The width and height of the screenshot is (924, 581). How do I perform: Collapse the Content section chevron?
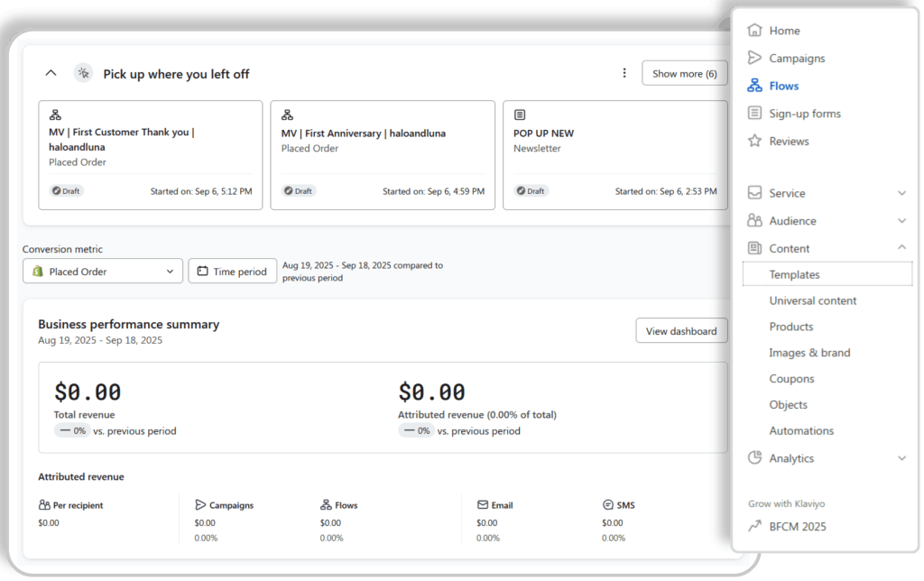pyautogui.click(x=901, y=248)
